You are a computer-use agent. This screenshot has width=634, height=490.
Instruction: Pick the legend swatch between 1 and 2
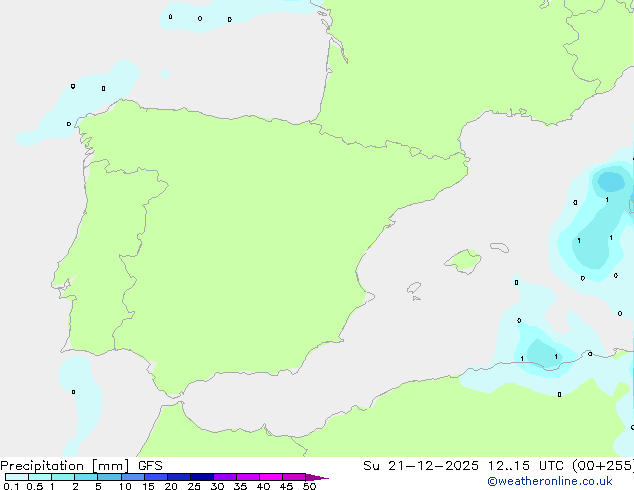click(64, 478)
